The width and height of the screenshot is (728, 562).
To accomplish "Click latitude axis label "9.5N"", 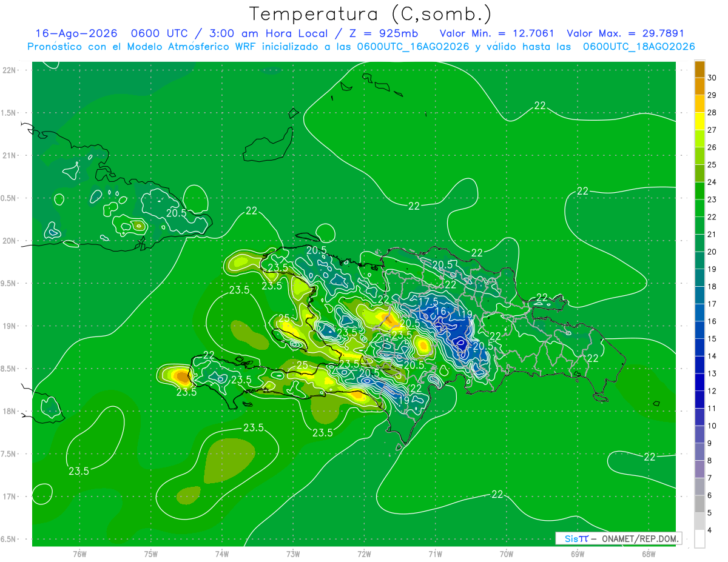I will coord(9,283).
